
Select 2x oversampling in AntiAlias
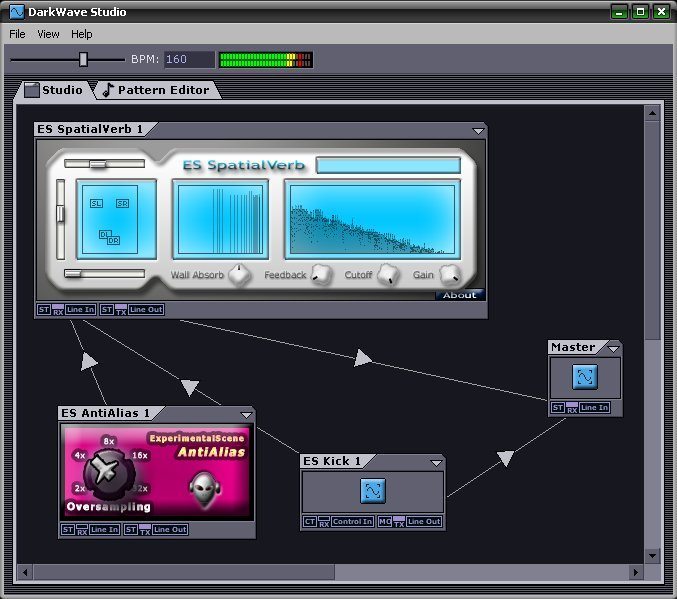pyautogui.click(x=79, y=488)
